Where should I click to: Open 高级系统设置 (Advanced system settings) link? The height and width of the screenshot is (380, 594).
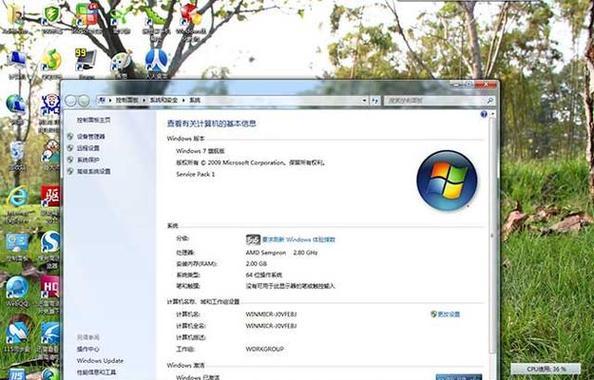(x=94, y=172)
